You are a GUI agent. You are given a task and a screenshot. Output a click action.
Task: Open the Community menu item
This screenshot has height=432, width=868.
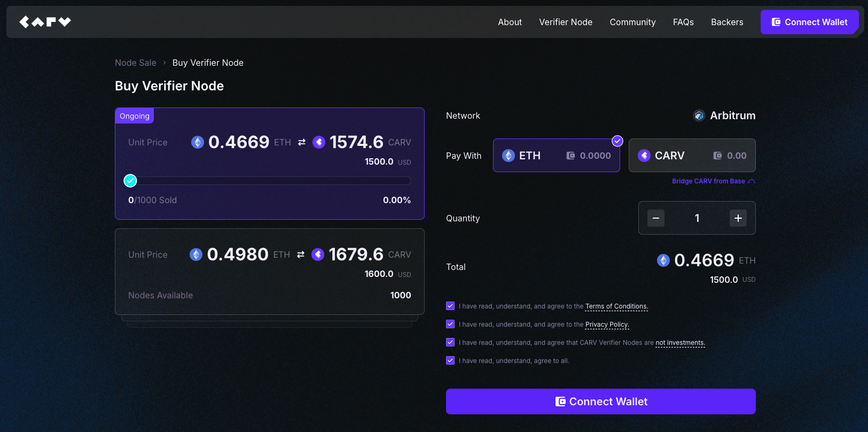click(x=632, y=22)
